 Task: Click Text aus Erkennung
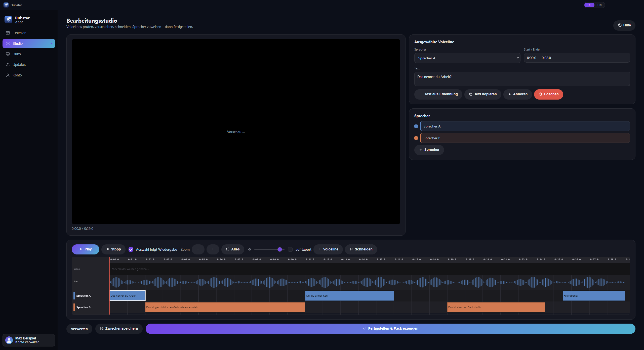coord(438,94)
